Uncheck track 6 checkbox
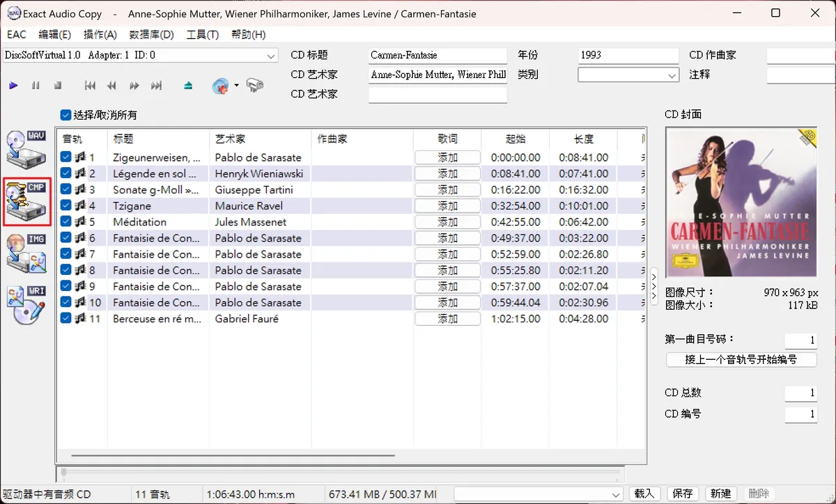The height and width of the screenshot is (504, 836). [65, 238]
